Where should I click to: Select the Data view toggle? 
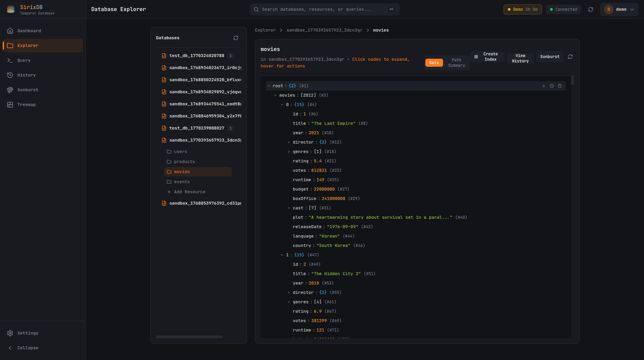434,62
